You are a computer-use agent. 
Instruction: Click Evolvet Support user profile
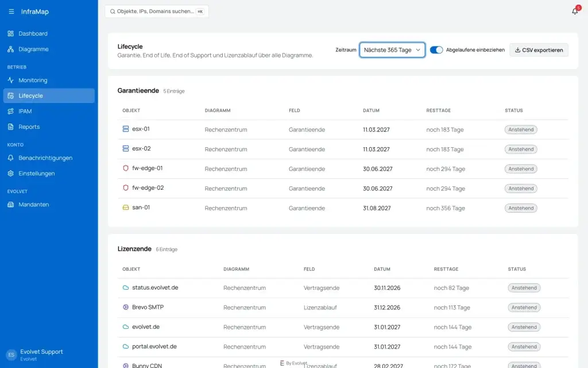(x=41, y=355)
